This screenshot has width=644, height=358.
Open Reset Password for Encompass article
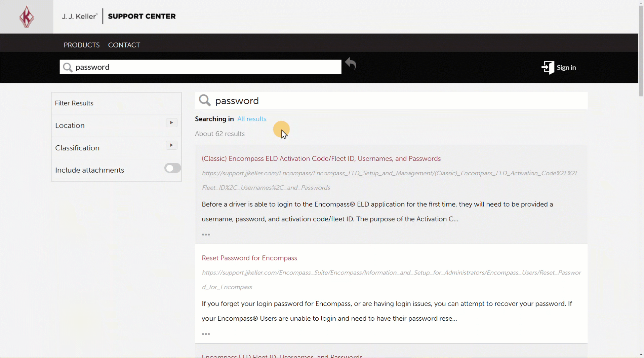point(249,258)
